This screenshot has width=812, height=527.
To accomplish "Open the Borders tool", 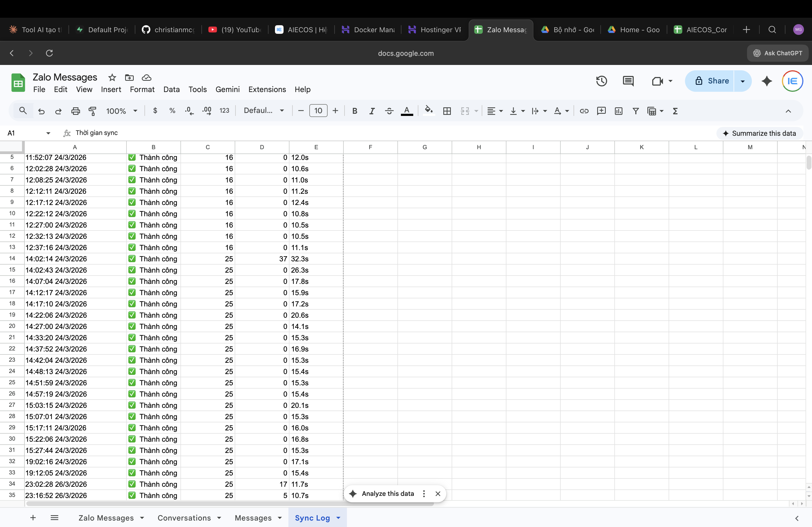I will coord(447,111).
